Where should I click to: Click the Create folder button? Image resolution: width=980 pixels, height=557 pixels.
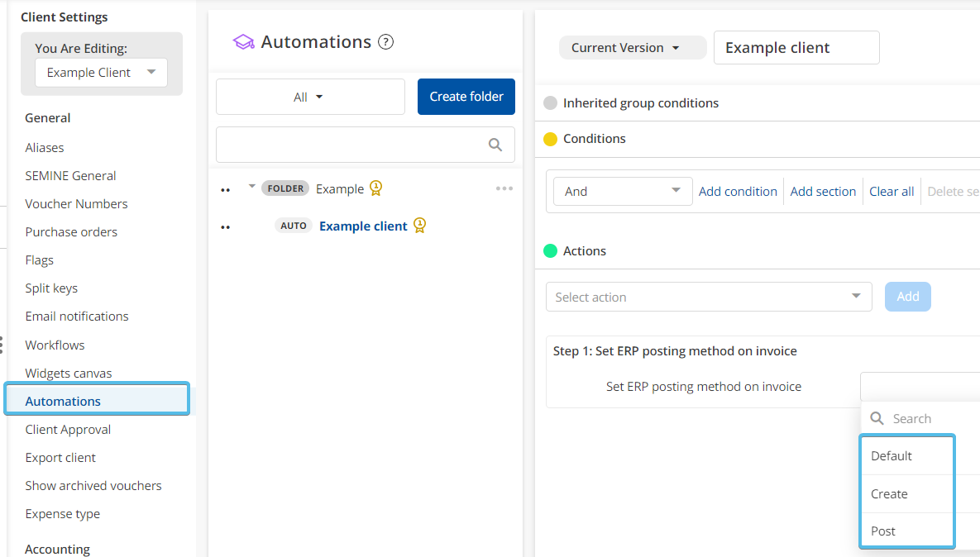pos(466,97)
